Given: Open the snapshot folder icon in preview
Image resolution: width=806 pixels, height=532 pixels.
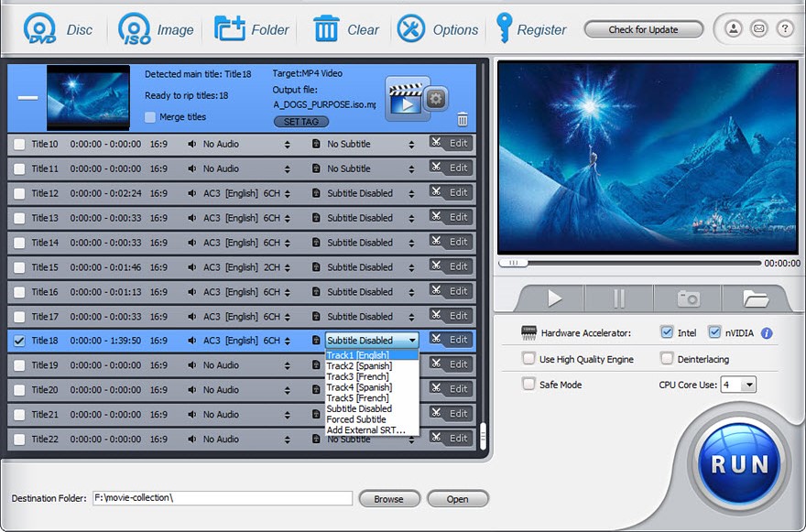Looking at the screenshot, I should coord(755,299).
